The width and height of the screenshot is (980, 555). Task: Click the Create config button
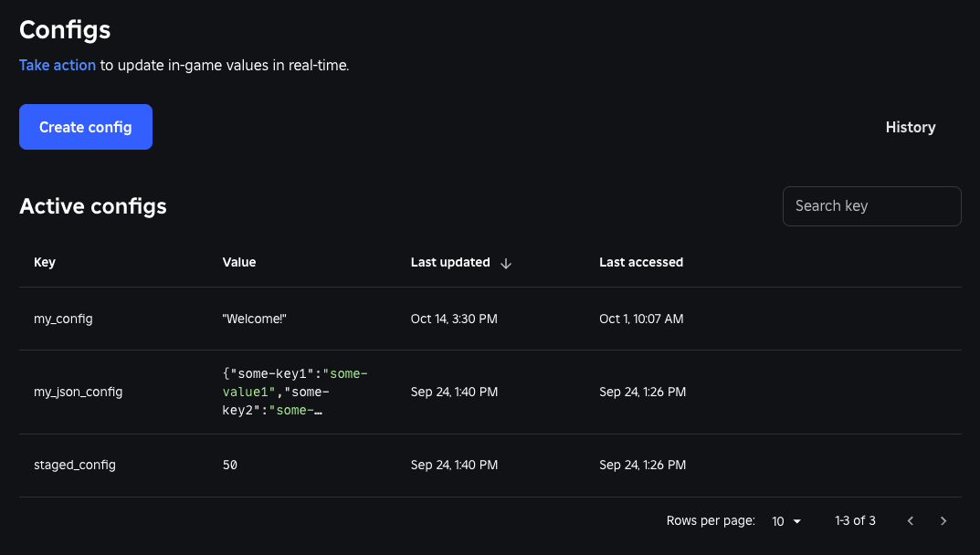click(x=86, y=127)
